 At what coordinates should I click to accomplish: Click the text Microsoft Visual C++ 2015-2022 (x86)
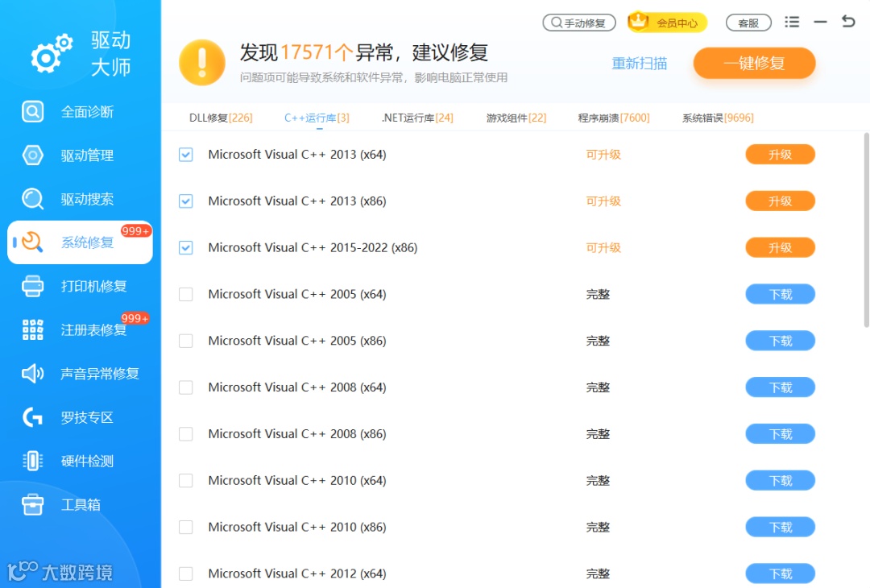click(x=313, y=247)
